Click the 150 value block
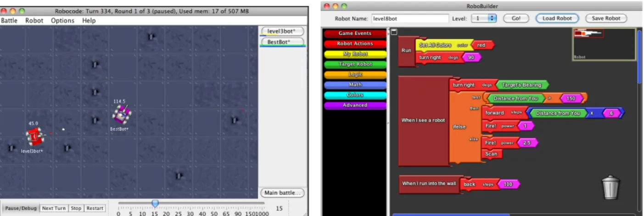The width and height of the screenshot is (644, 216). pyautogui.click(x=571, y=98)
